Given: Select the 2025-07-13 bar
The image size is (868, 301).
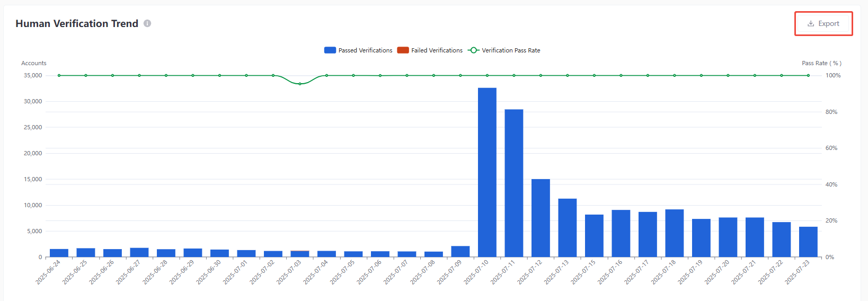Looking at the screenshot, I should pyautogui.click(x=567, y=228).
